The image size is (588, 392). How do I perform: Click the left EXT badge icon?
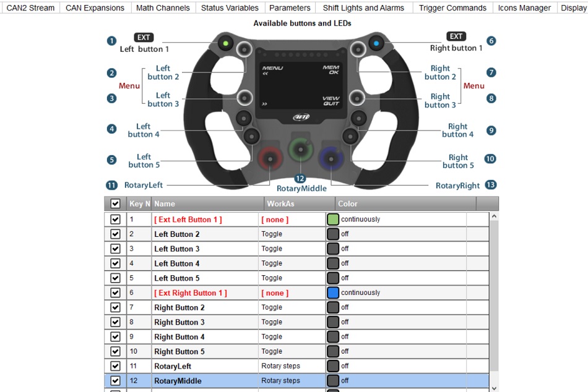pyautogui.click(x=144, y=37)
